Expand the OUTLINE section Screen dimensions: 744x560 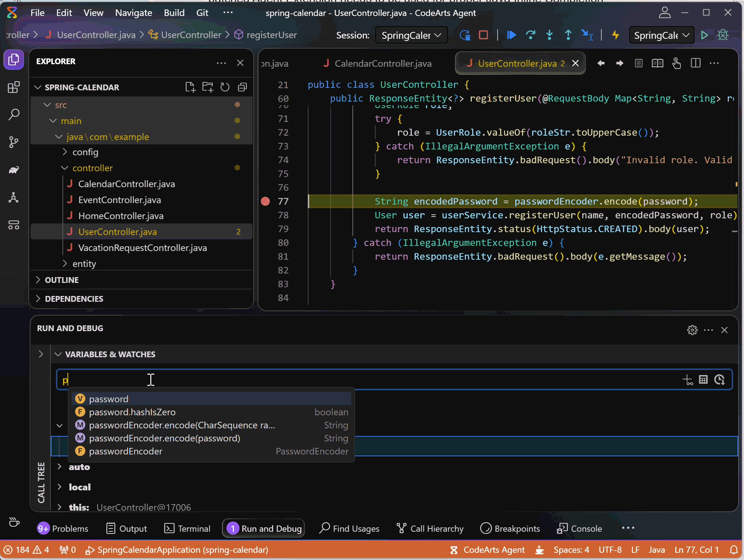point(62,280)
